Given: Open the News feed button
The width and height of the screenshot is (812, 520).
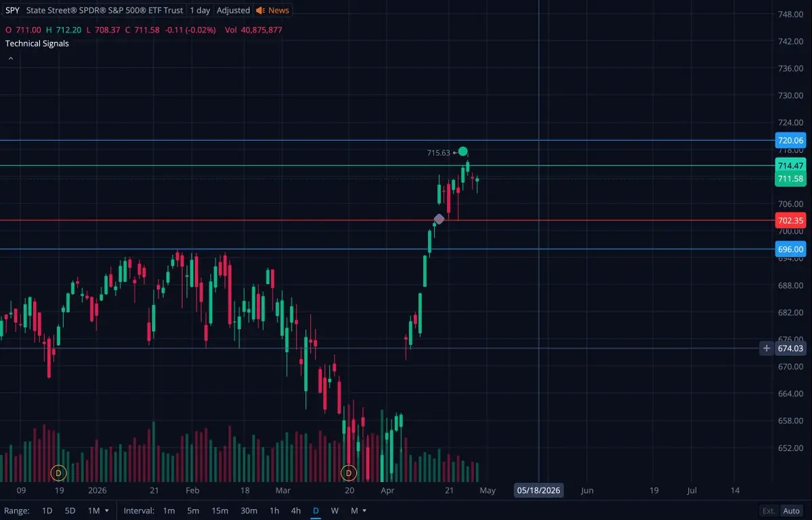Looking at the screenshot, I should point(272,10).
